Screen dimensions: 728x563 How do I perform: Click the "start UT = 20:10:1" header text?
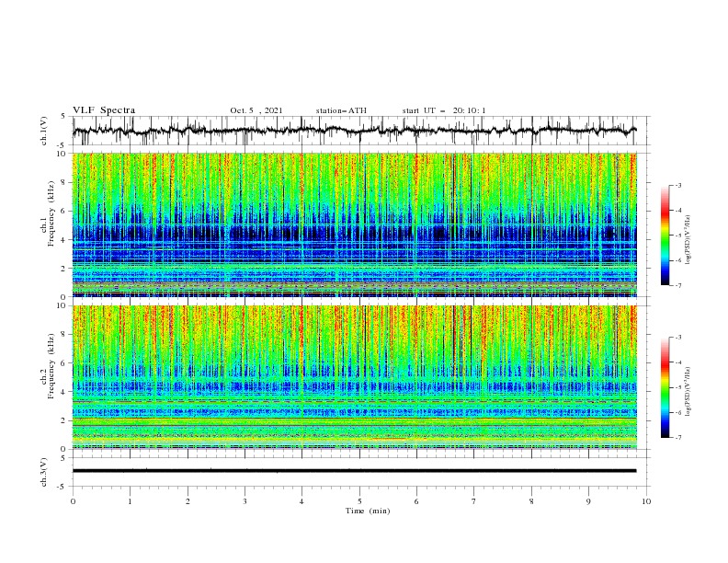point(444,110)
